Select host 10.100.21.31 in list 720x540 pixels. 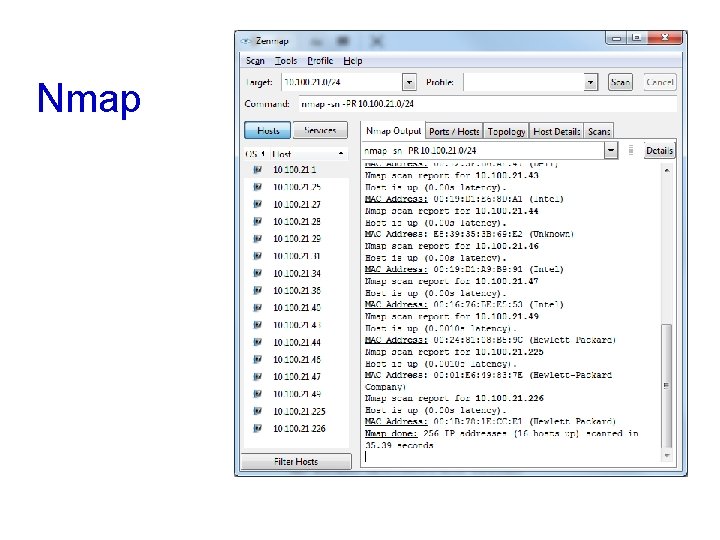[296, 256]
